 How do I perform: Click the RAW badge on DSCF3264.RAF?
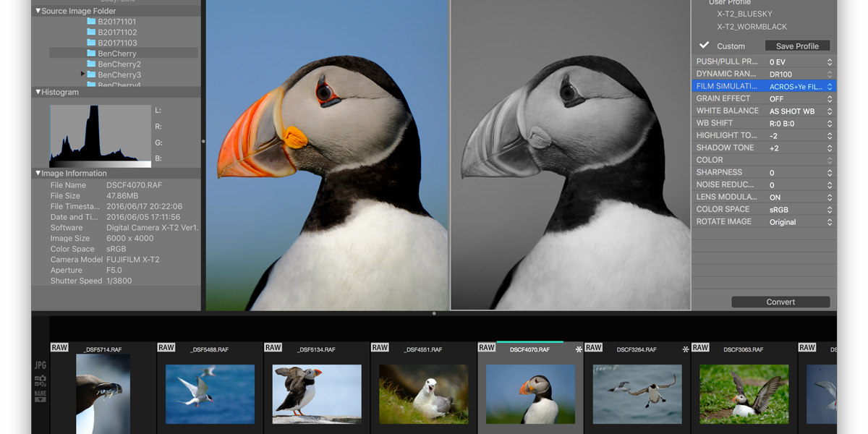pyautogui.click(x=593, y=347)
